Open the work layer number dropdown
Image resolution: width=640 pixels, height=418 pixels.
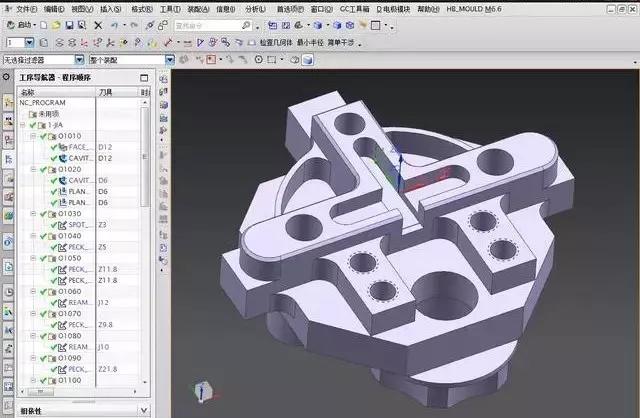(29, 42)
